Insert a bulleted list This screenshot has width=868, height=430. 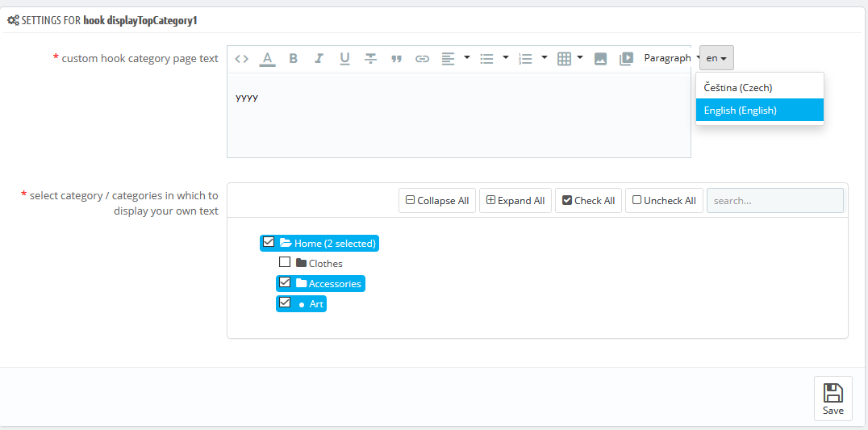click(486, 59)
